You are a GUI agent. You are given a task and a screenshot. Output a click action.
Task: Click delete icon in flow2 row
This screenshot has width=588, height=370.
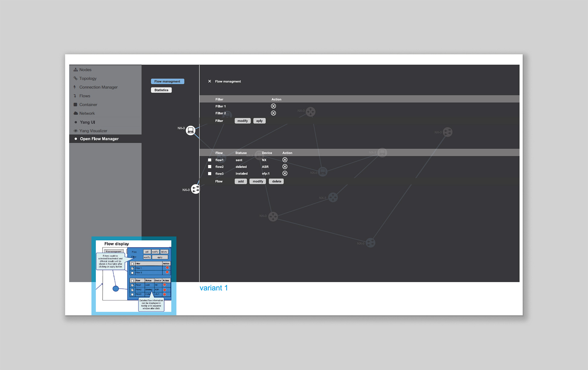point(285,167)
